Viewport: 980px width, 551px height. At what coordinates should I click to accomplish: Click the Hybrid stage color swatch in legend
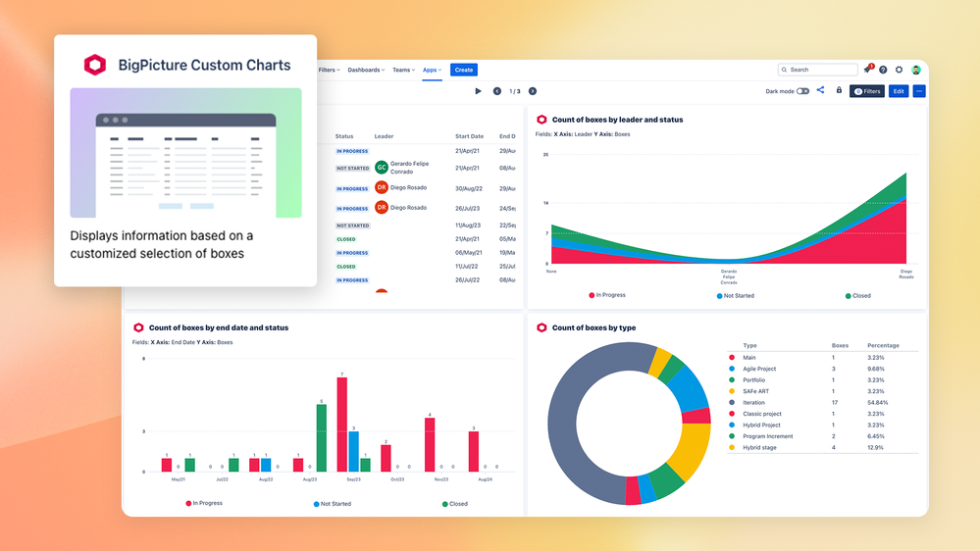tap(732, 447)
